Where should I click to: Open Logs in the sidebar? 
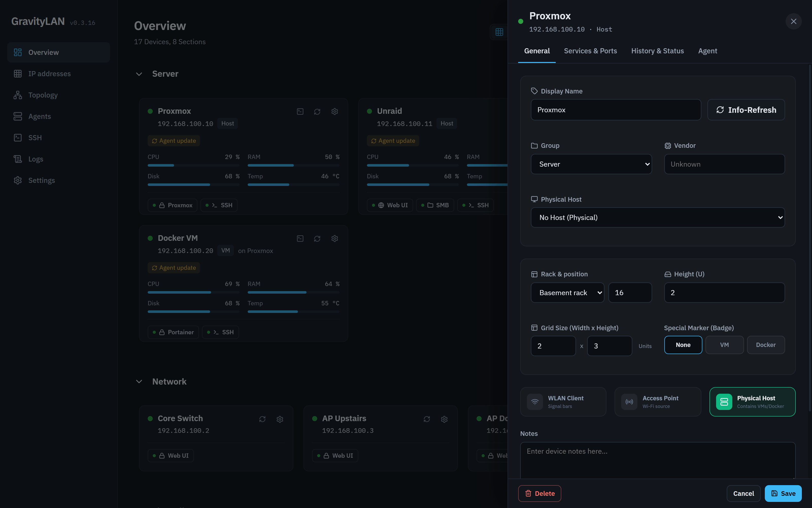pyautogui.click(x=58, y=159)
